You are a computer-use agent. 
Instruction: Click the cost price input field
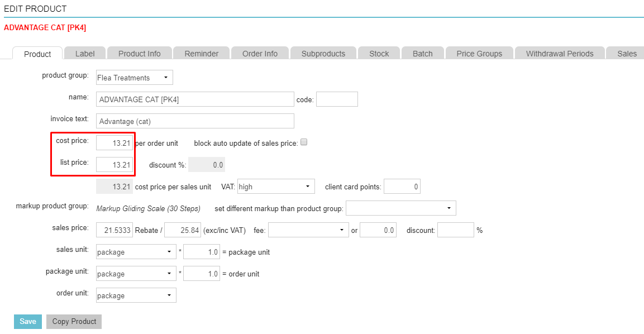115,143
